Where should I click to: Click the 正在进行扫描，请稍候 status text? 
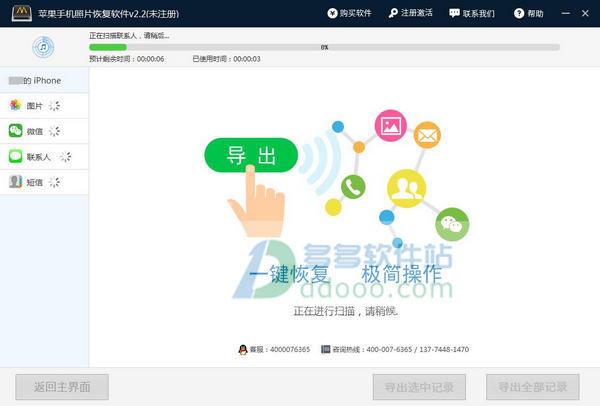click(346, 311)
